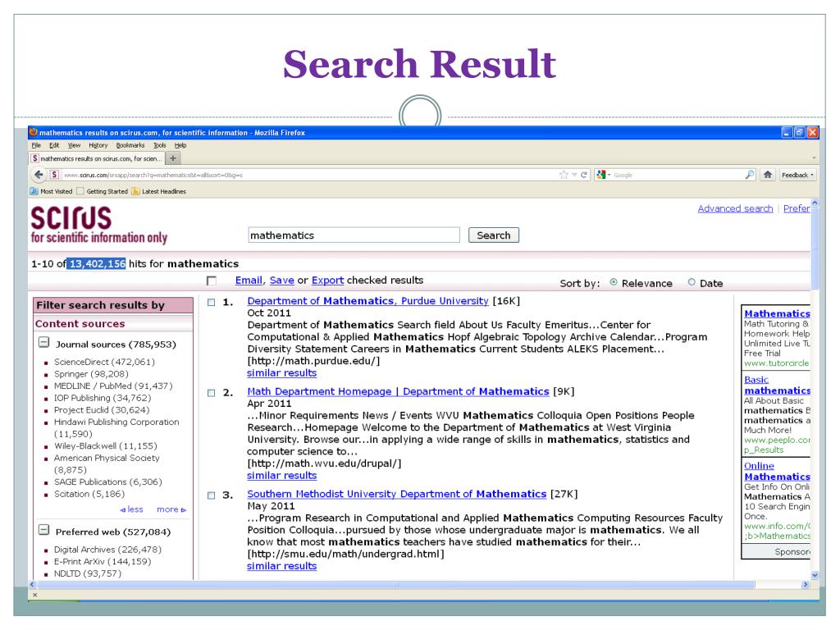Select Relevance sort radio button
This screenshot has height=630, width=840.
coord(614,282)
